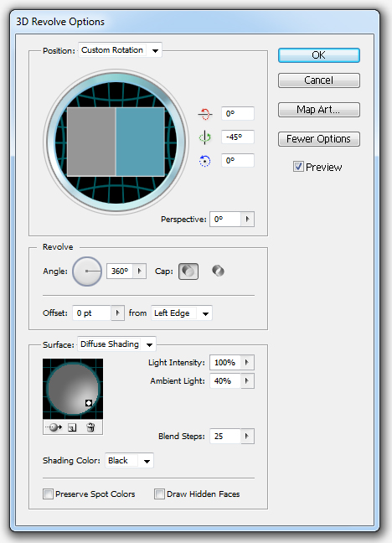Click the revolve angle dial
The height and width of the screenshot is (543, 392).
[x=87, y=271]
